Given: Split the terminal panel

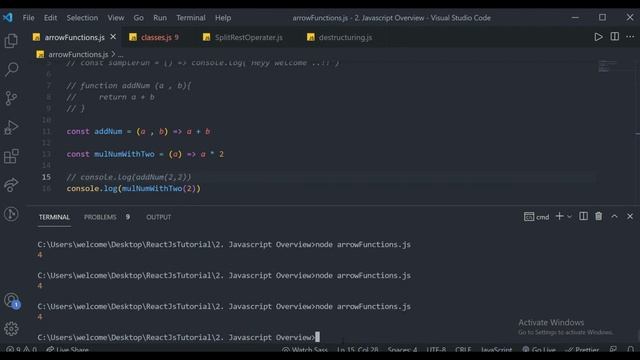Looking at the screenshot, I should pos(583,216).
